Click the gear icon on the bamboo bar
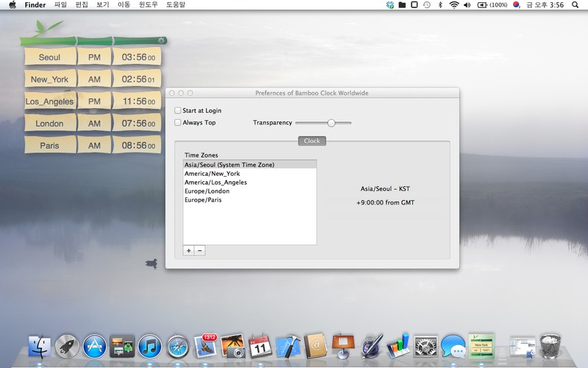The image size is (588, 368). (x=159, y=40)
